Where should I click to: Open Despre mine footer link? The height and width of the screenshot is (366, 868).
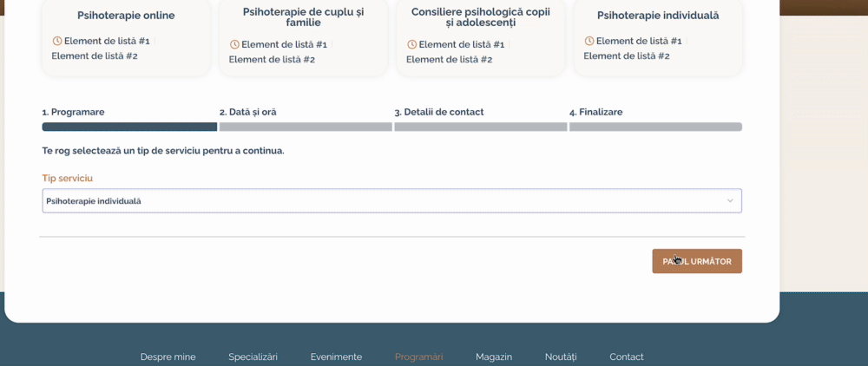click(x=168, y=356)
